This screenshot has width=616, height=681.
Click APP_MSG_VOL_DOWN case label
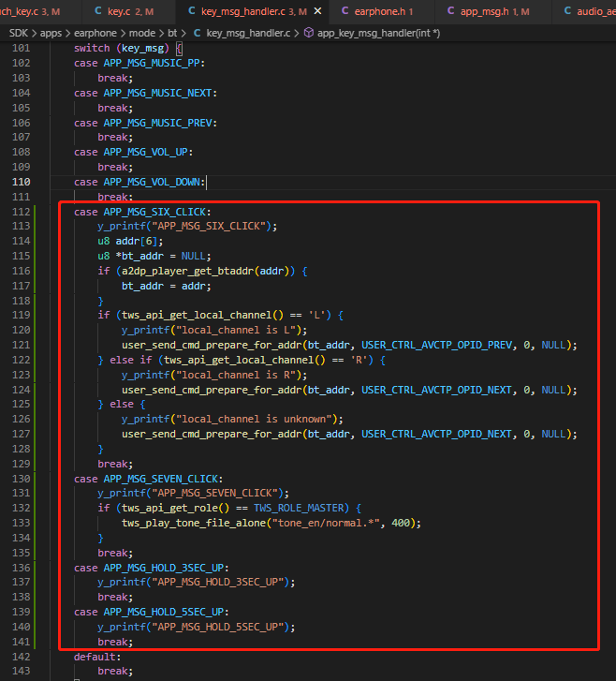click(152, 182)
